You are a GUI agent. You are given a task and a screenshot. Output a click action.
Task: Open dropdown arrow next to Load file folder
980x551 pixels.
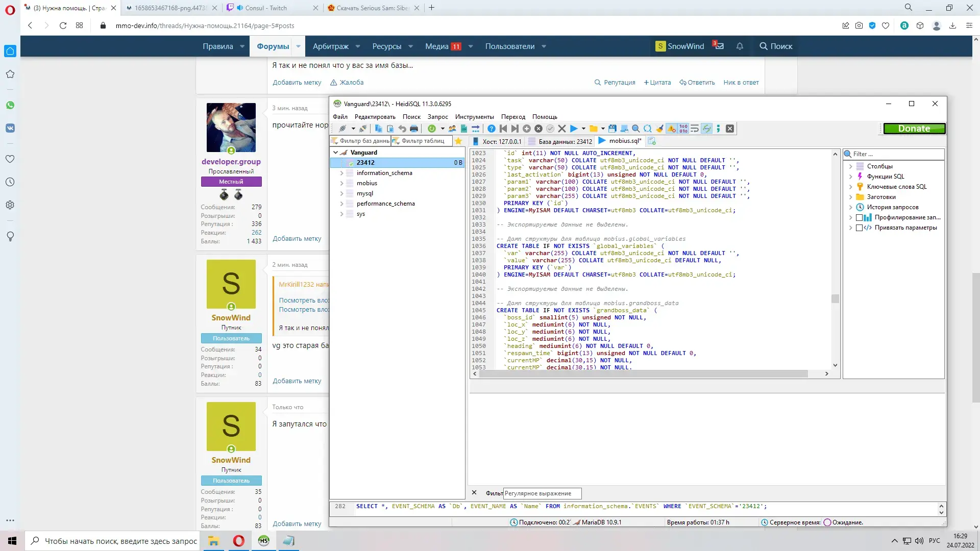pyautogui.click(x=603, y=129)
